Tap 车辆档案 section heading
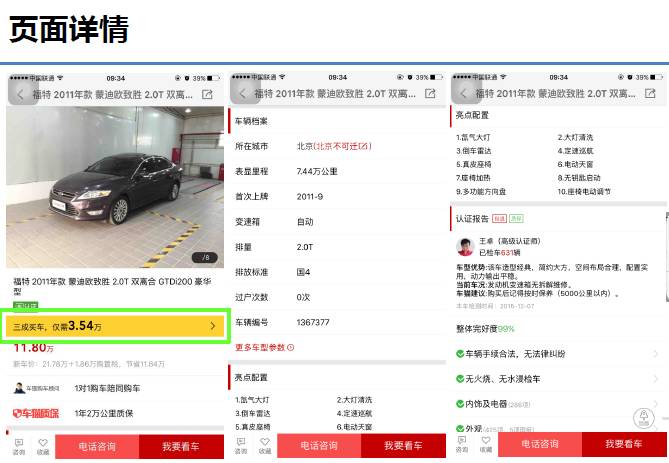 (x=251, y=121)
